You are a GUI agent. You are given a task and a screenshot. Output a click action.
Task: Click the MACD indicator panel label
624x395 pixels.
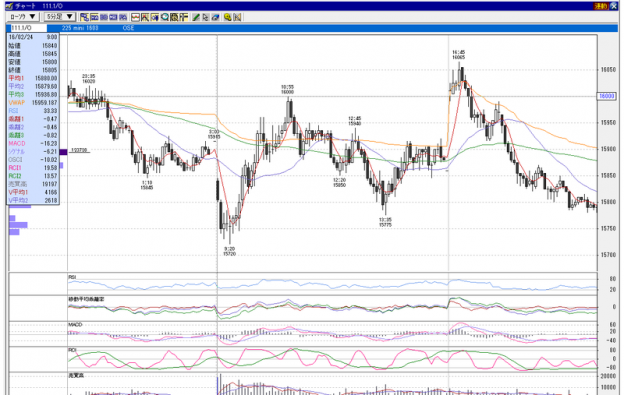[75, 325]
